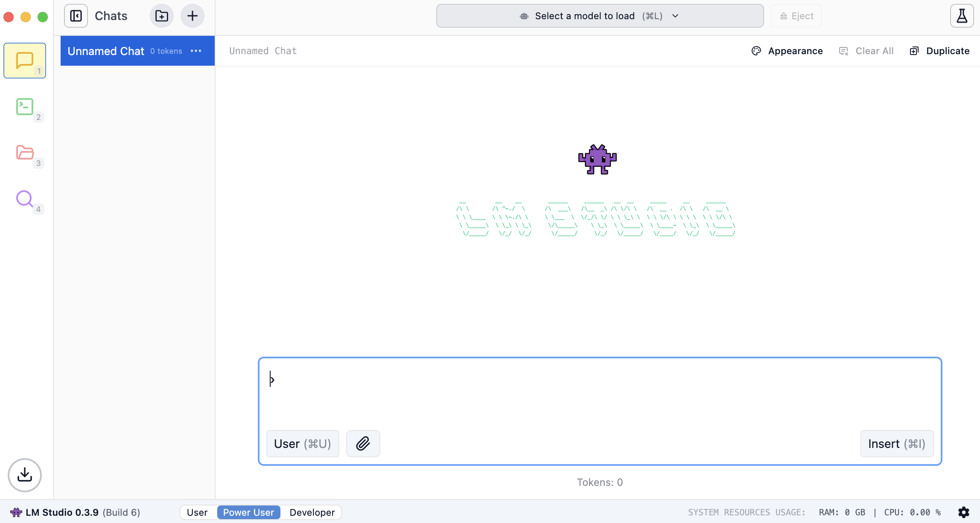Viewport: 980px width, 523px height.
Task: Open the Developer terminal sidebar icon
Action: (x=25, y=107)
